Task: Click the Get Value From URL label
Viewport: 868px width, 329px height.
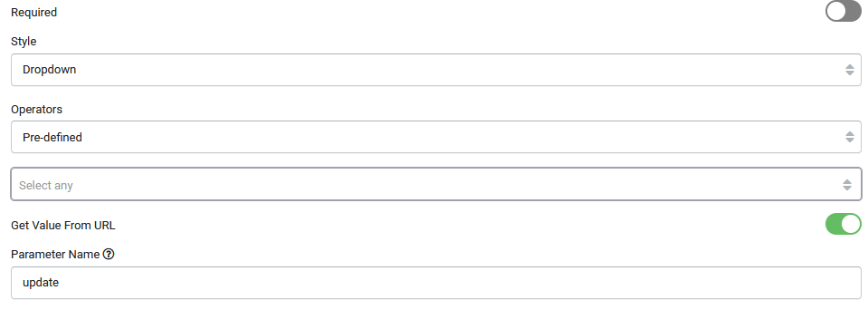Action: 63,226
